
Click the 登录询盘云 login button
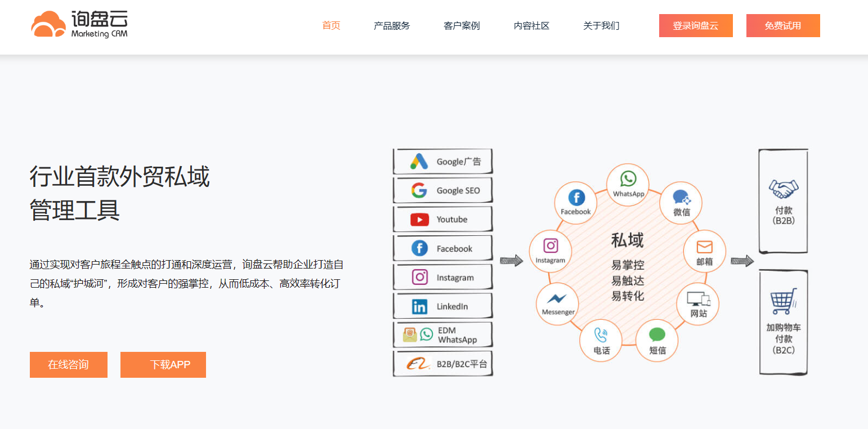[x=696, y=25]
